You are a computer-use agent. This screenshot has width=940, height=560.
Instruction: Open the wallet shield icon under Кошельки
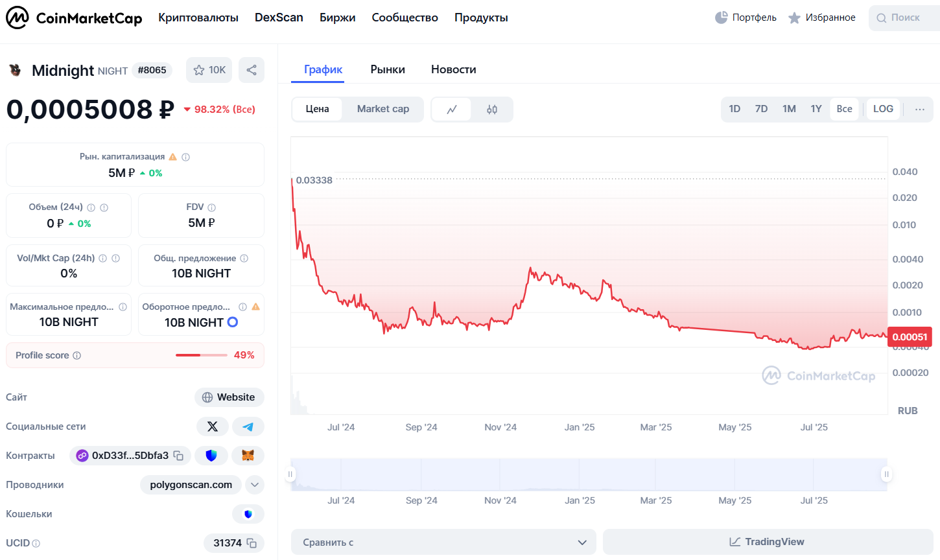(x=248, y=514)
